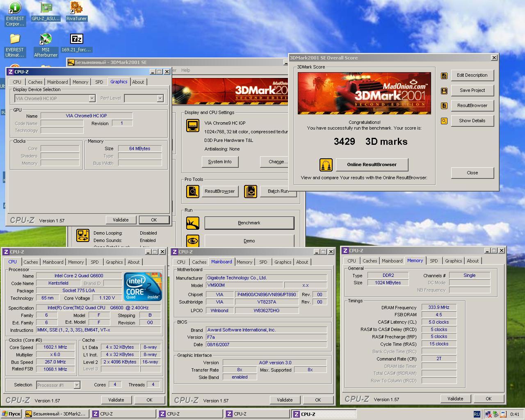Image resolution: width=525 pixels, height=420 pixels.
Task: Click the 3DMark2001 Second Edition score banner
Action: click(364, 94)
